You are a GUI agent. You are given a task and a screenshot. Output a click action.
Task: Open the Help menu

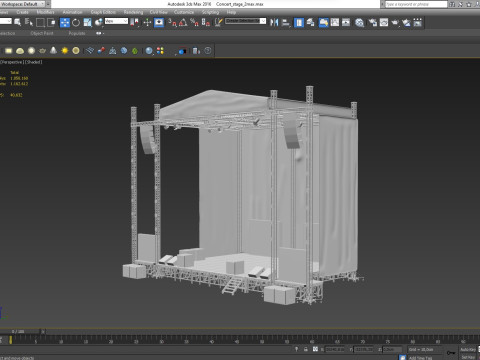(231, 12)
